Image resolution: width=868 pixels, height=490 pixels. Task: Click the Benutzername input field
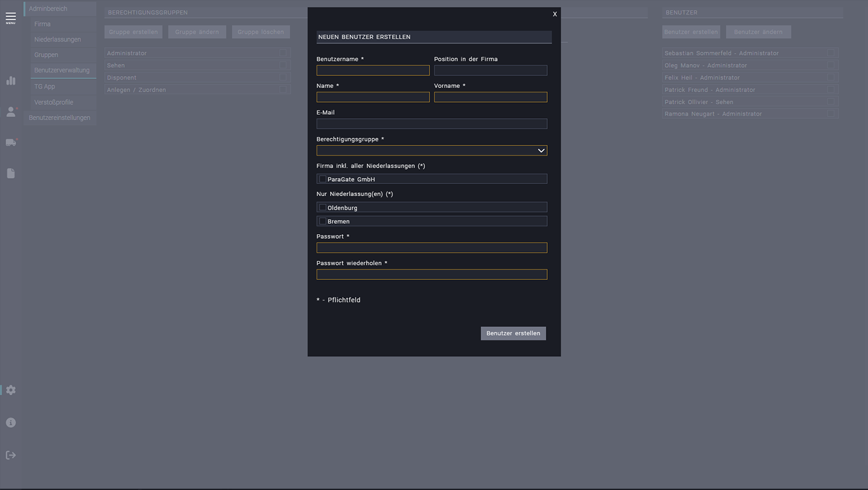(x=373, y=71)
